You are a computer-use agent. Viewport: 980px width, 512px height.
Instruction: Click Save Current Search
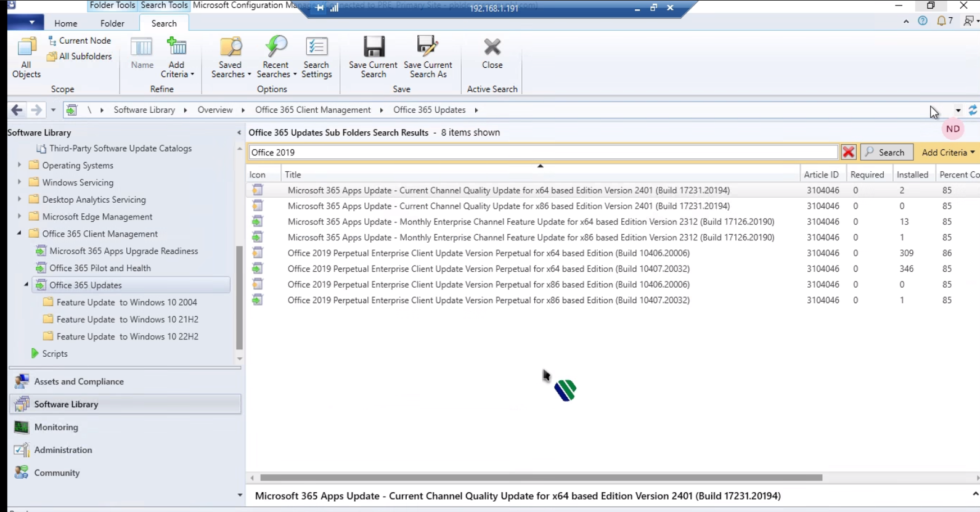point(374,57)
